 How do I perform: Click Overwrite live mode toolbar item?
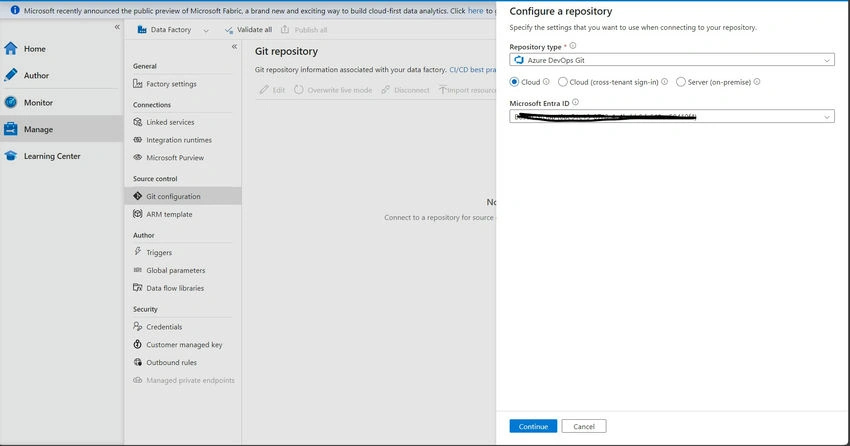pos(333,90)
